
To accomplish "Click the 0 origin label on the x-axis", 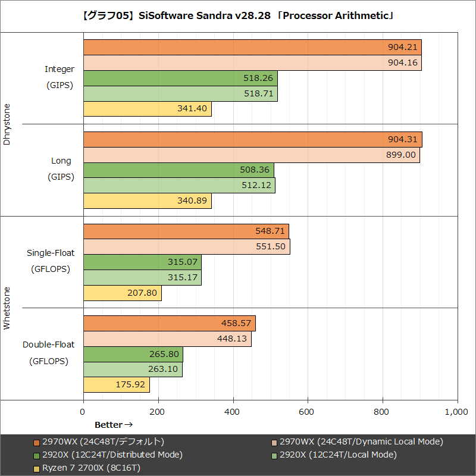I will click(83, 411).
